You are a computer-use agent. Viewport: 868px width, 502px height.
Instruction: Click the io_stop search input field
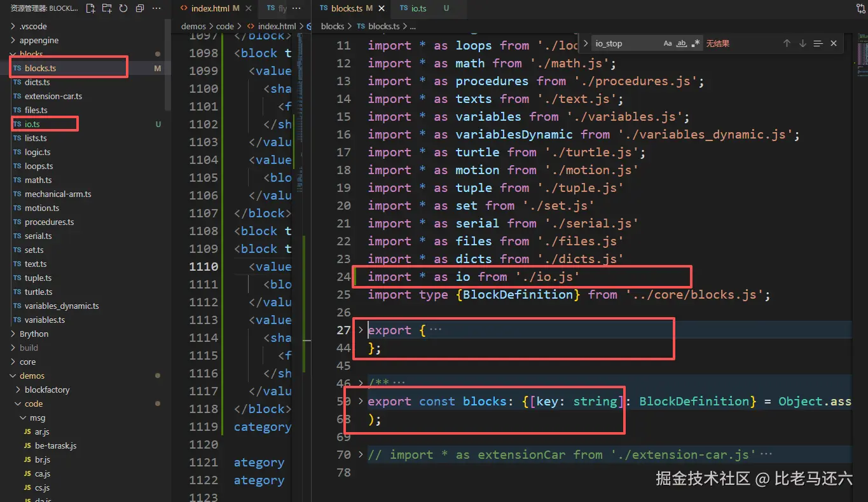pyautogui.click(x=626, y=43)
